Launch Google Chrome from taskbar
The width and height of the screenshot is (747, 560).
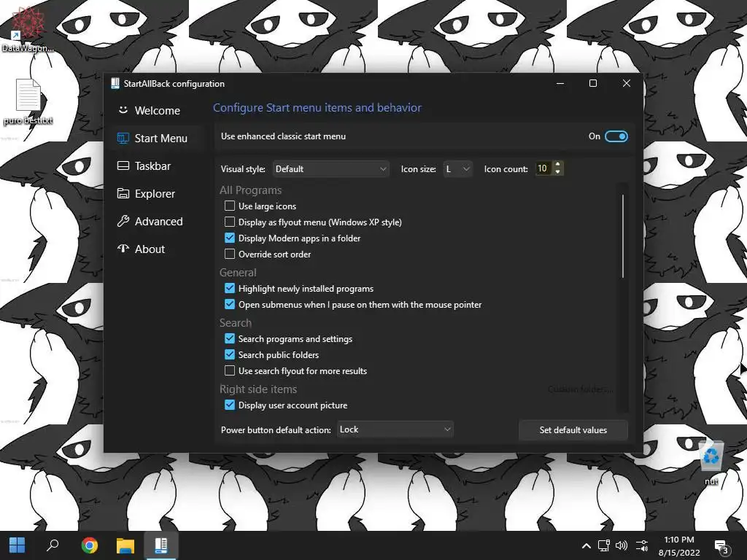pyautogui.click(x=89, y=545)
